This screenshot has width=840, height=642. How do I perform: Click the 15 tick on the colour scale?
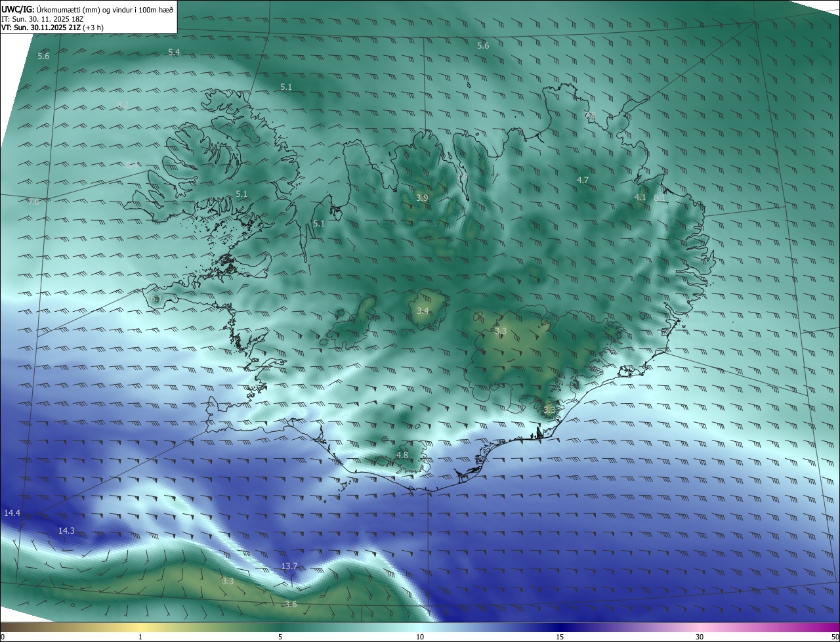tap(560, 637)
